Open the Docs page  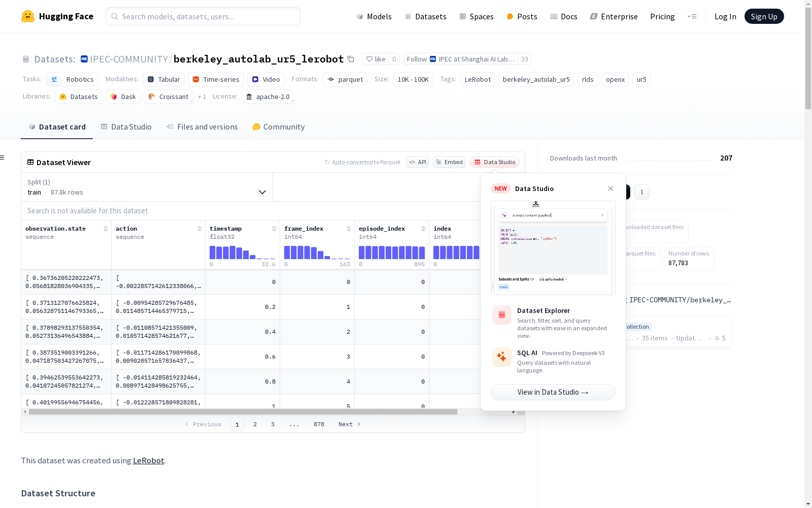(564, 16)
